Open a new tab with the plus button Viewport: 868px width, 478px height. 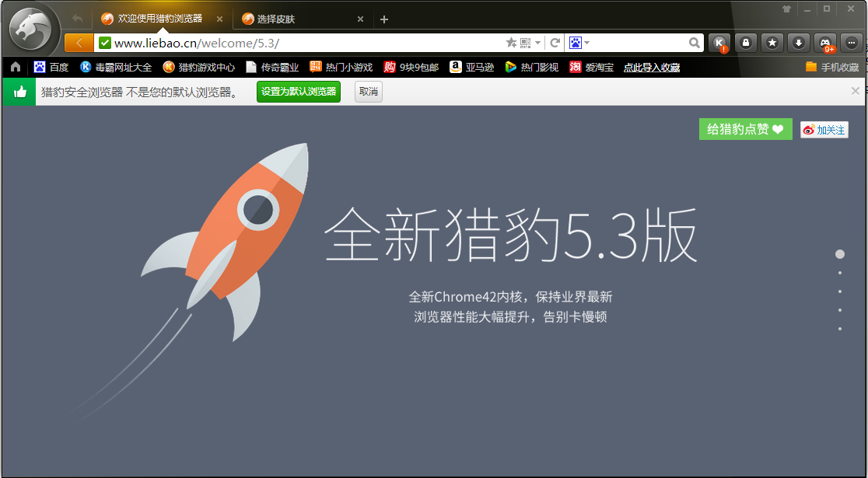coord(383,18)
